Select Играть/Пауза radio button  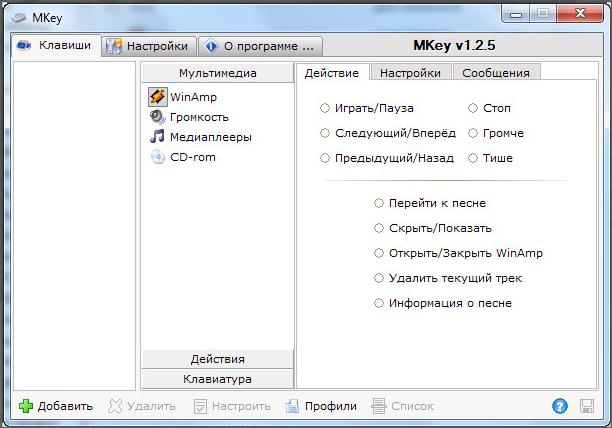click(325, 108)
